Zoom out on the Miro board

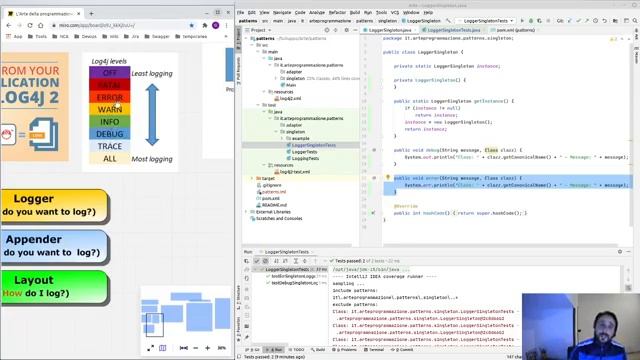click(196, 348)
